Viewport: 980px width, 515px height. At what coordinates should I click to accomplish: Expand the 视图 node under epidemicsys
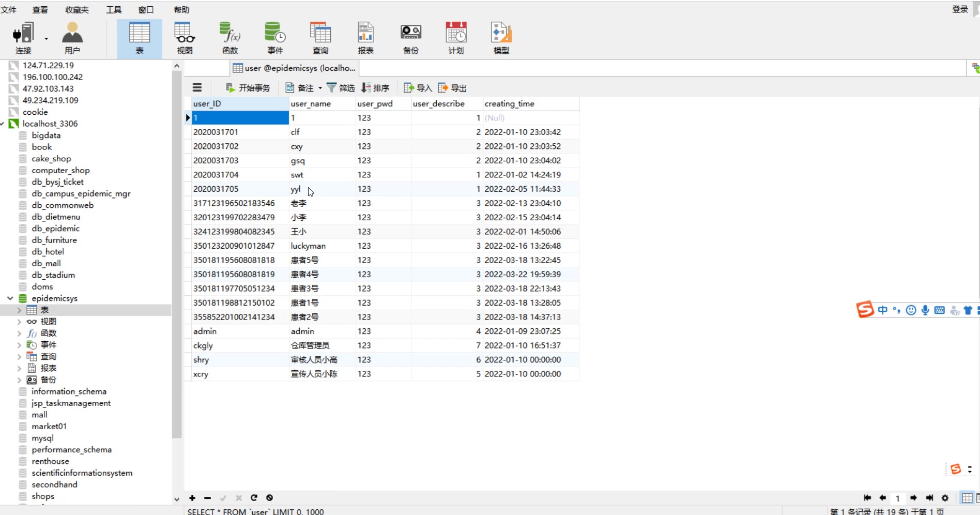pyautogui.click(x=19, y=322)
